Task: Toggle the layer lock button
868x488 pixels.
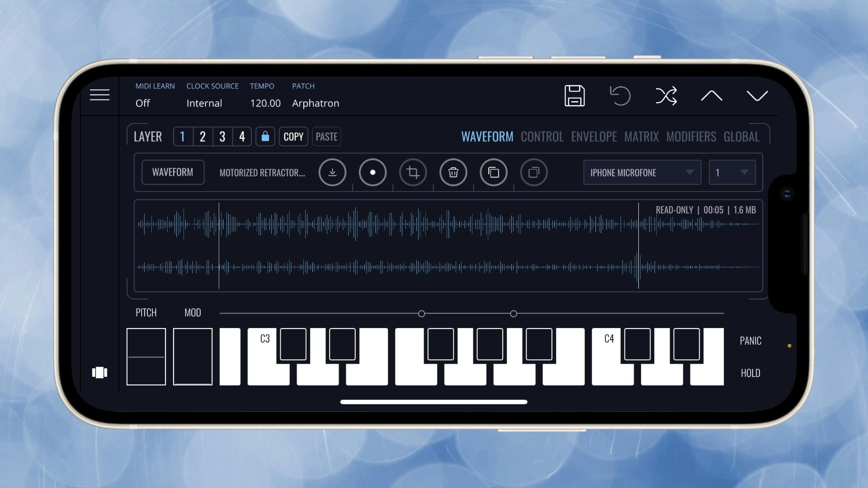Action: tap(264, 136)
